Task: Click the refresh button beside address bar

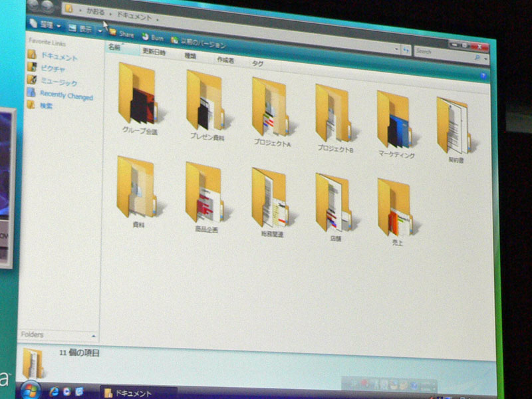Action: pyautogui.click(x=406, y=51)
